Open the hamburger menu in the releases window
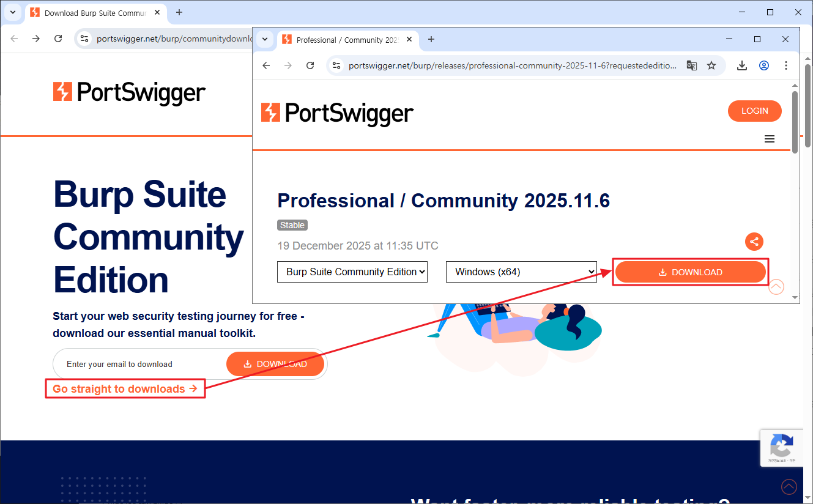Image resolution: width=813 pixels, height=504 pixels. [770, 139]
